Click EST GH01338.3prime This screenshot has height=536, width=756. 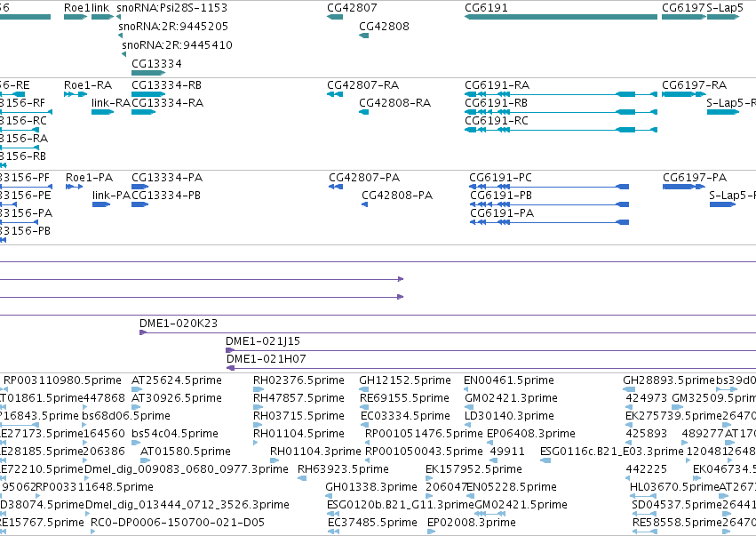pos(371,487)
